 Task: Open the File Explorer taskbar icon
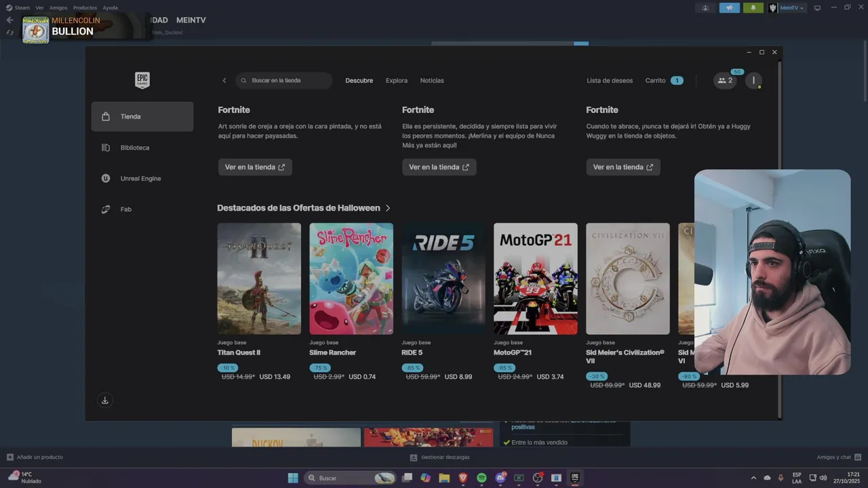click(x=444, y=478)
